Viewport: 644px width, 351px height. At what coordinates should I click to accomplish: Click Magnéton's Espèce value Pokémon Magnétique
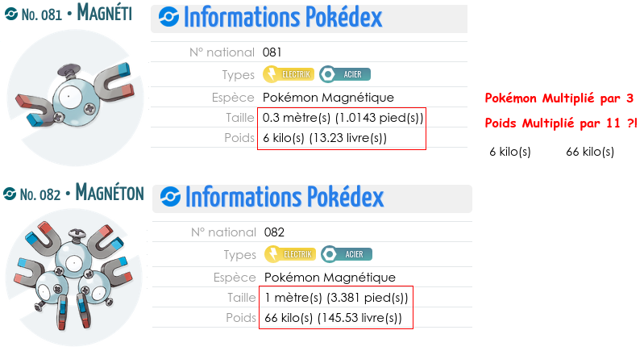point(329,277)
